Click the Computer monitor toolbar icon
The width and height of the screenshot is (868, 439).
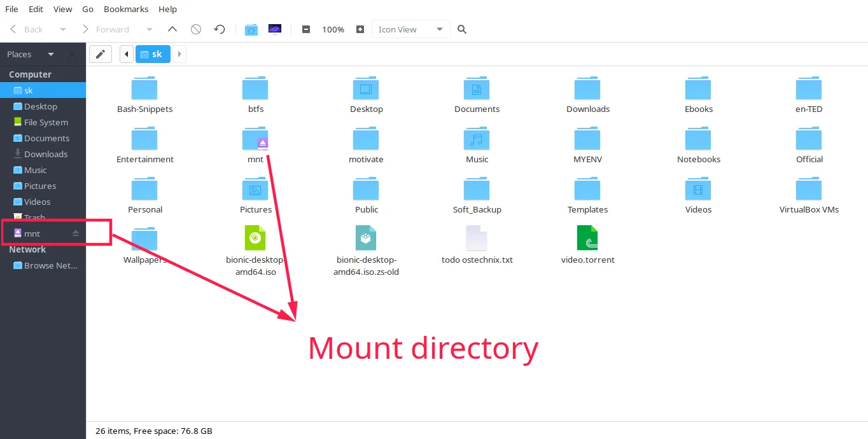274,29
